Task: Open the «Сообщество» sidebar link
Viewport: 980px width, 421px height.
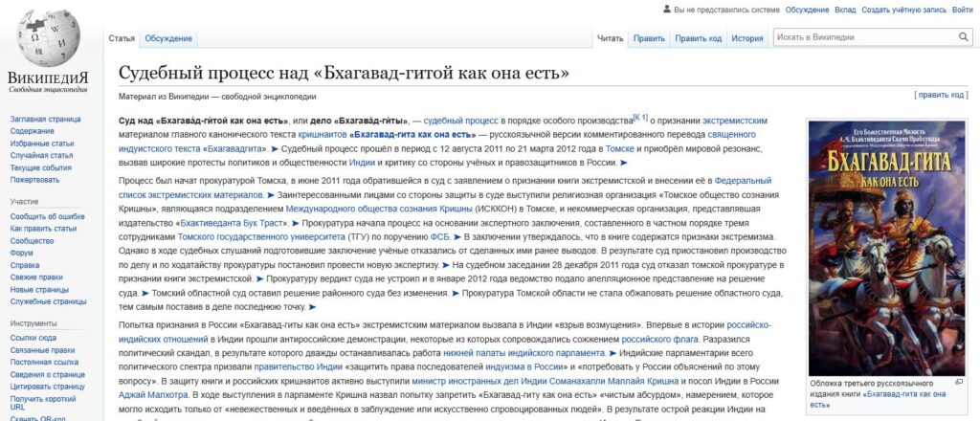Action: pos(32,241)
